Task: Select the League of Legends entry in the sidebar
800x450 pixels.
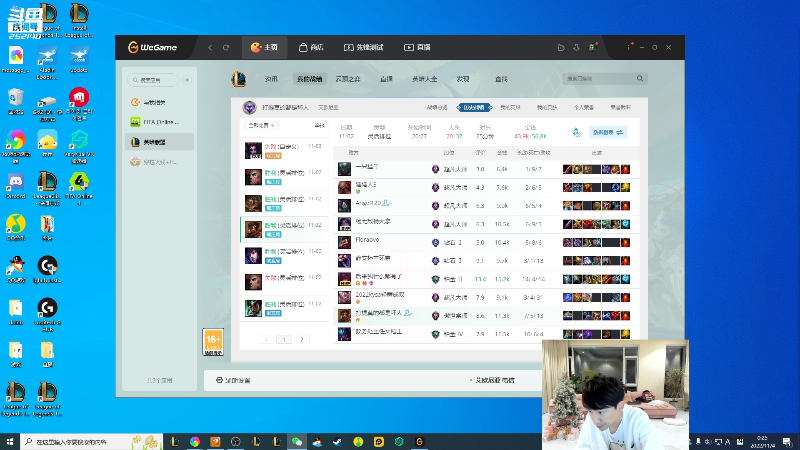Action: click(x=159, y=142)
